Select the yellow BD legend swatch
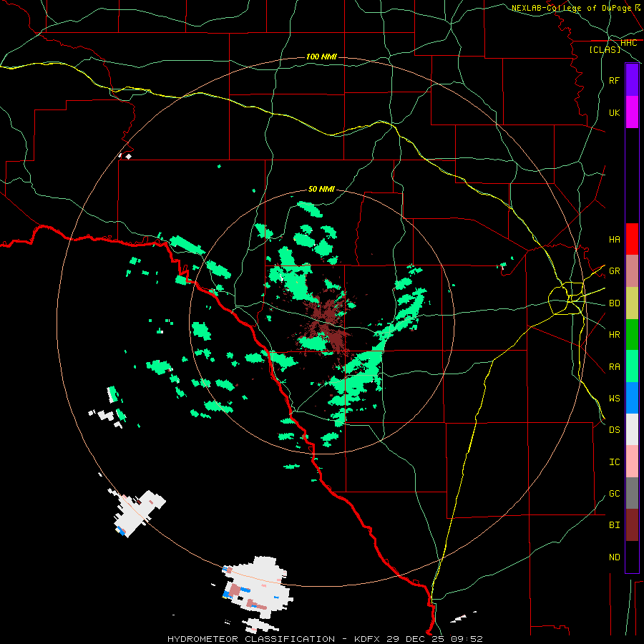Image resolution: width=644 pixels, height=644 pixels. coord(632,303)
